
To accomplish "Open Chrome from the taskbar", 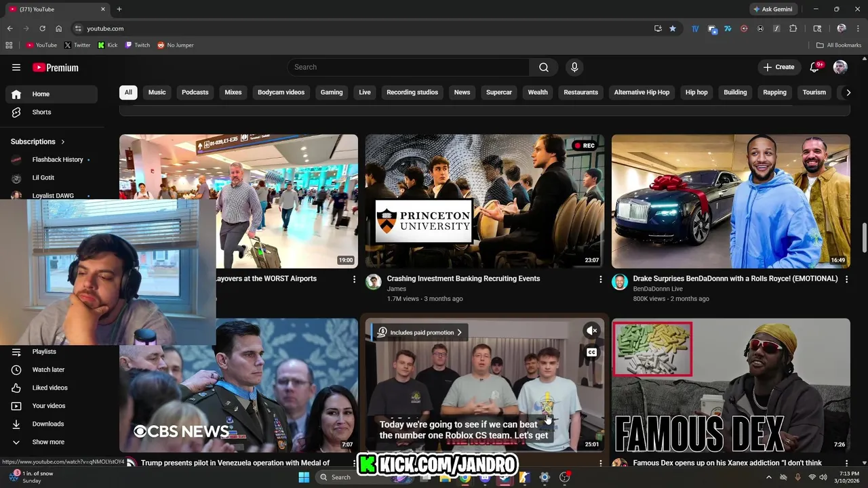I will point(465,477).
